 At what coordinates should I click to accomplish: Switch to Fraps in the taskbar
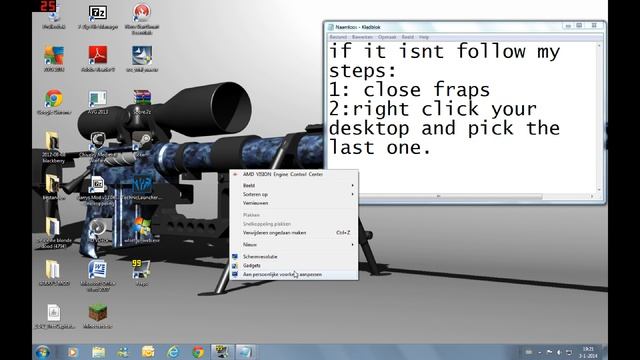tap(222, 352)
